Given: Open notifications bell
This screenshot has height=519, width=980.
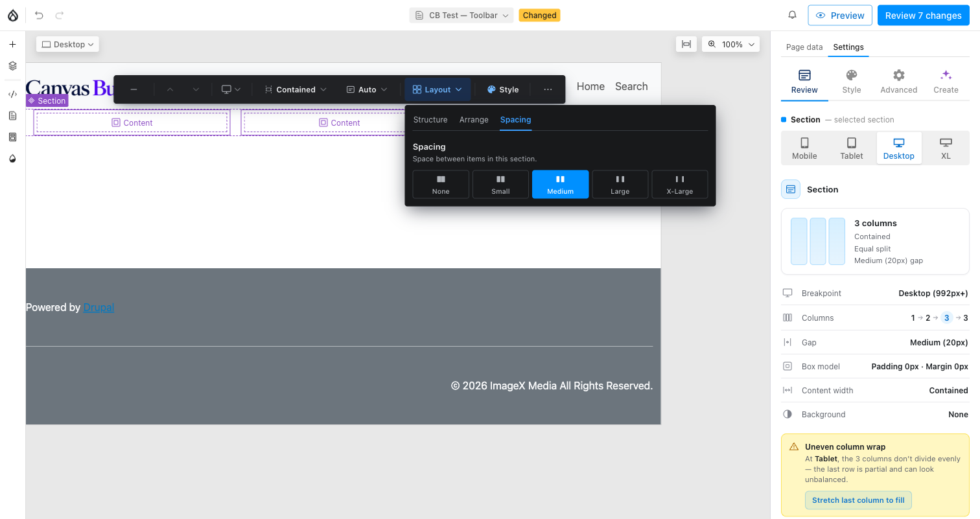Looking at the screenshot, I should pyautogui.click(x=792, y=16).
